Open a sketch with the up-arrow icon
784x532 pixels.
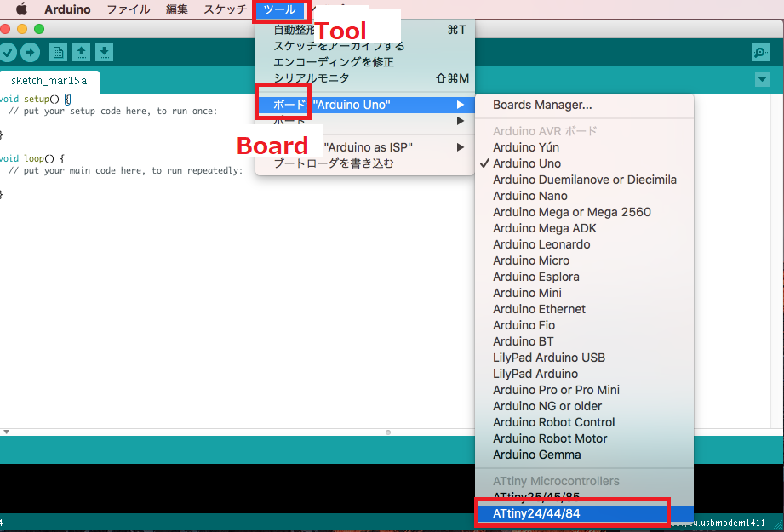tap(81, 52)
